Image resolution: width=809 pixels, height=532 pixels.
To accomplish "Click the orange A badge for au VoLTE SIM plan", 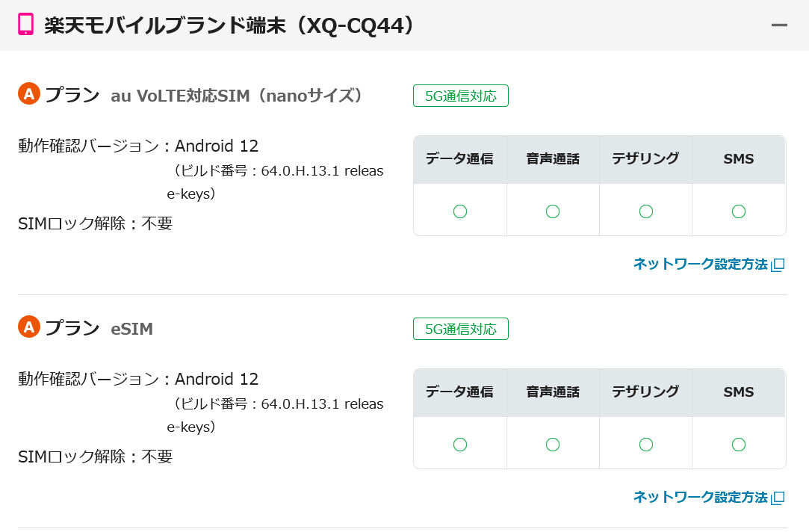I will click(x=28, y=94).
